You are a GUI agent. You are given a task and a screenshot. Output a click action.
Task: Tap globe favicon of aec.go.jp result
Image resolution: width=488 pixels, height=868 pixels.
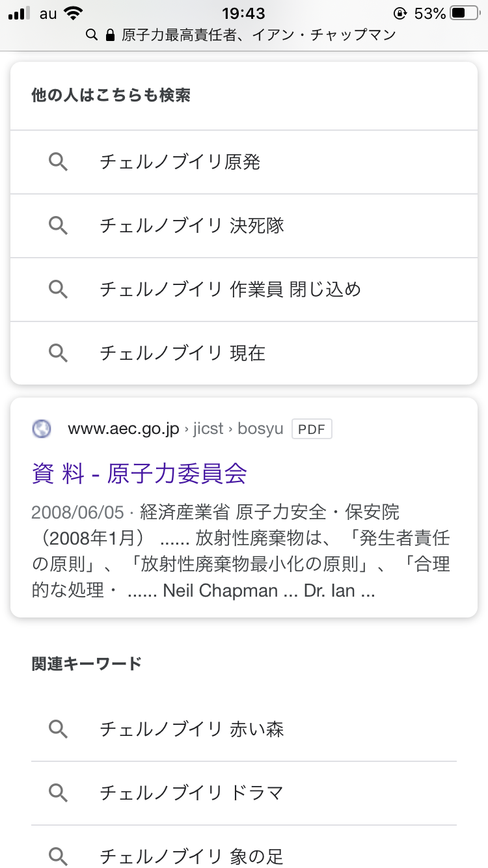tap(42, 429)
